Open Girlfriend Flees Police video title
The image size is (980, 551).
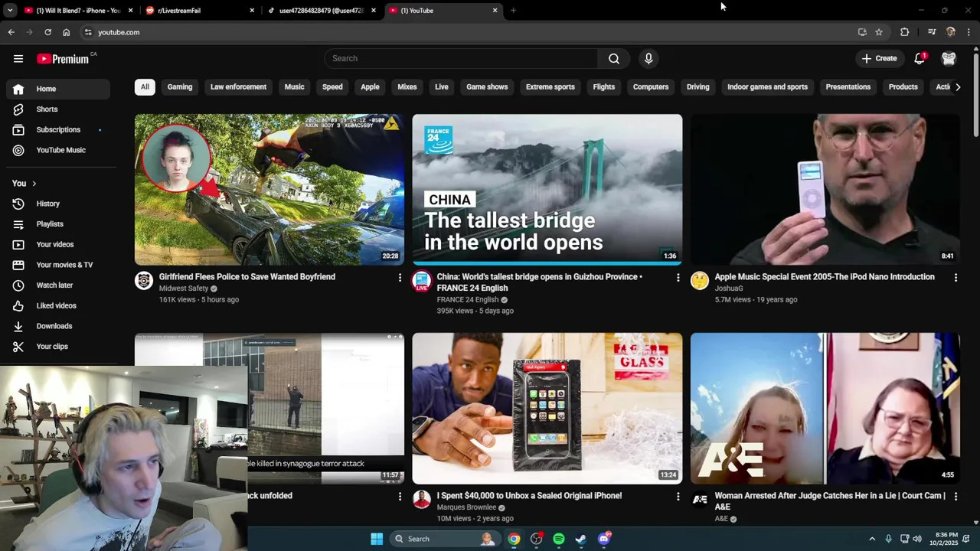pos(247,277)
